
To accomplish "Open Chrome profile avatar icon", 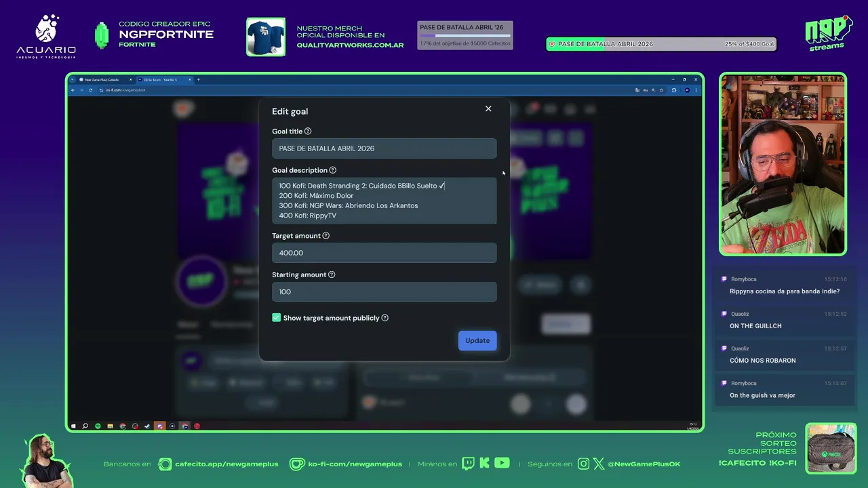I will 687,90.
